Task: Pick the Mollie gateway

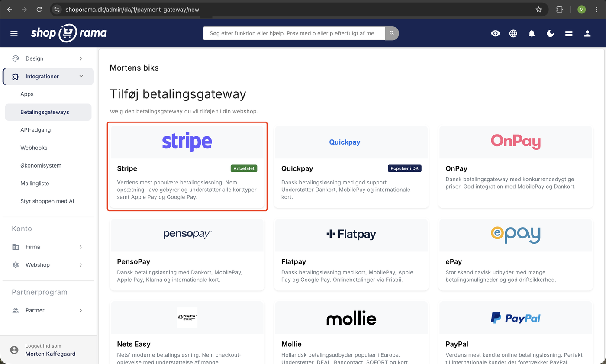Action: tap(351, 333)
